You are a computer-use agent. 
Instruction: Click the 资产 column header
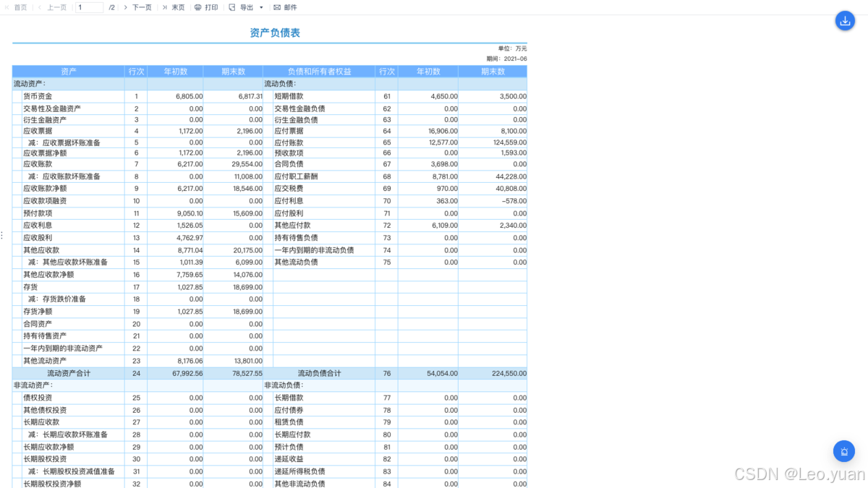(x=69, y=72)
